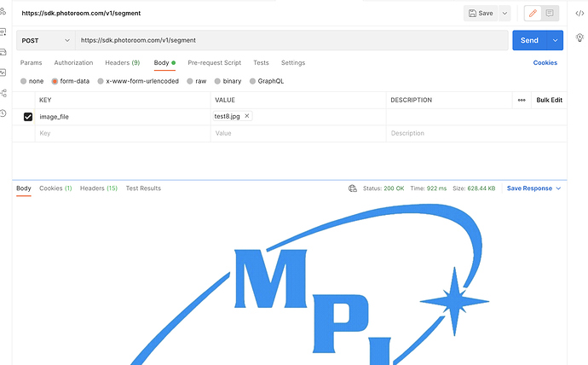Open the Settings tab
Screen dimensions: 588x365
click(293, 62)
